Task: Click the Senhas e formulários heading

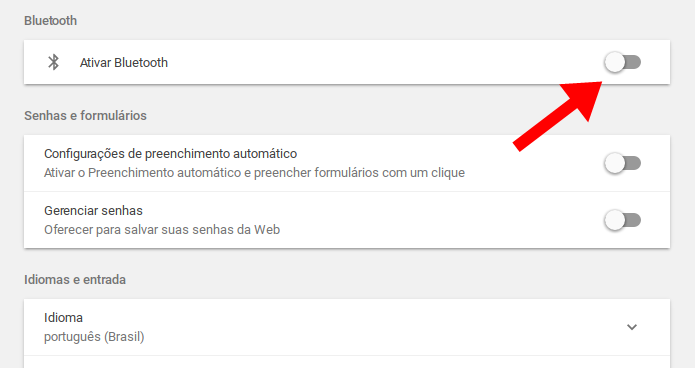Action: click(x=85, y=116)
